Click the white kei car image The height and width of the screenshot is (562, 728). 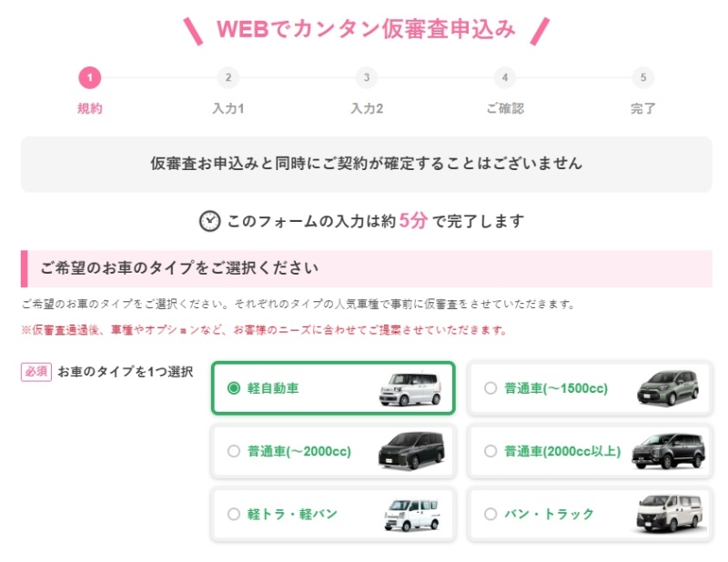tap(410, 388)
